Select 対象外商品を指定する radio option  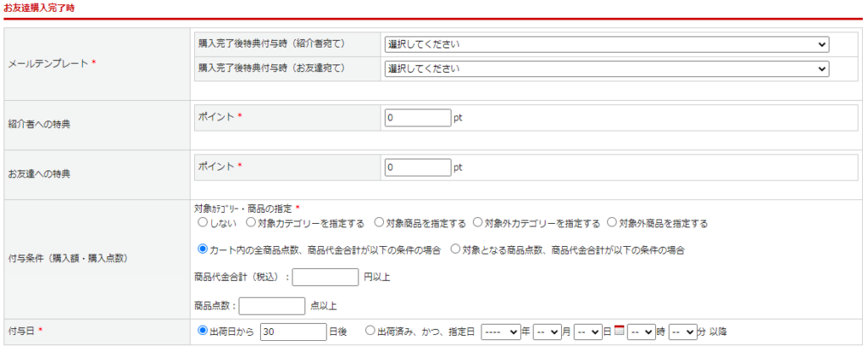[613, 223]
